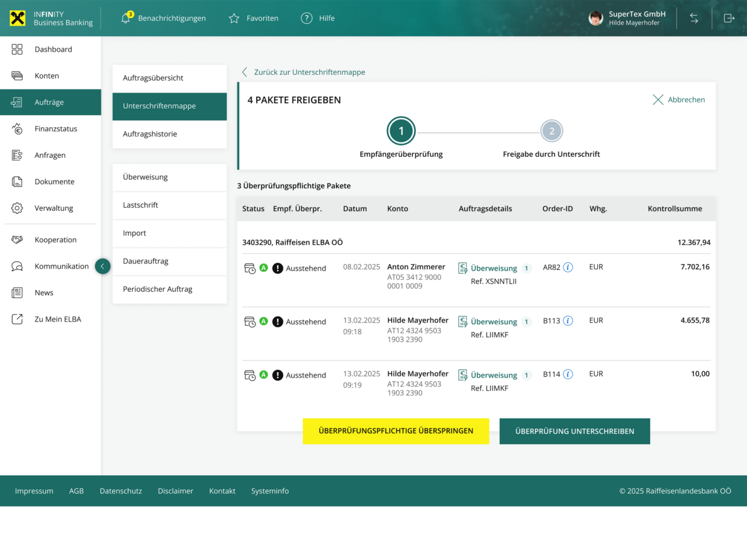The image size is (747, 560).
Task: Open Überweisung details for order B113
Action: [494, 322]
